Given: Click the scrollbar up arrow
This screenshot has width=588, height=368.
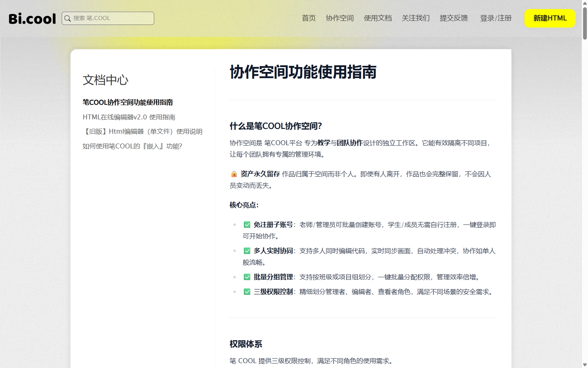Looking at the screenshot, I should click(585, 3).
